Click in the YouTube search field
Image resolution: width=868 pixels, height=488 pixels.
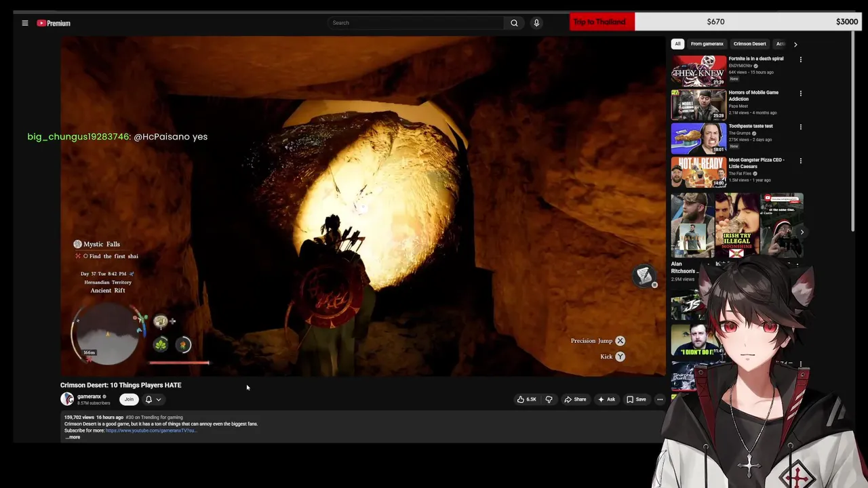pos(416,23)
